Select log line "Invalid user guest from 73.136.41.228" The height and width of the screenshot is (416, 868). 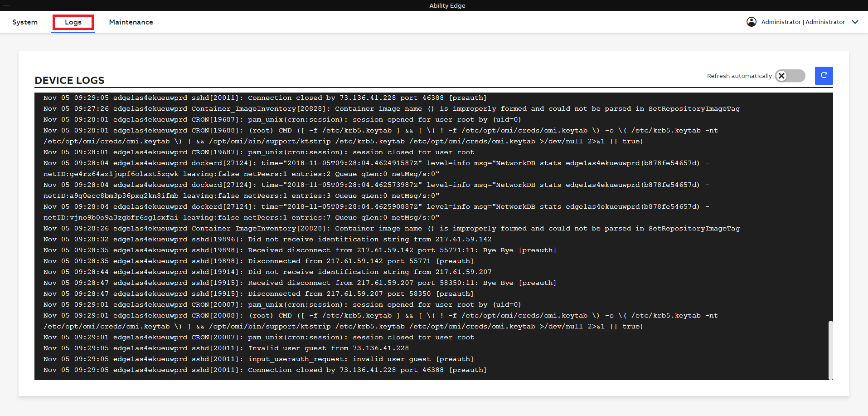[x=226, y=348]
